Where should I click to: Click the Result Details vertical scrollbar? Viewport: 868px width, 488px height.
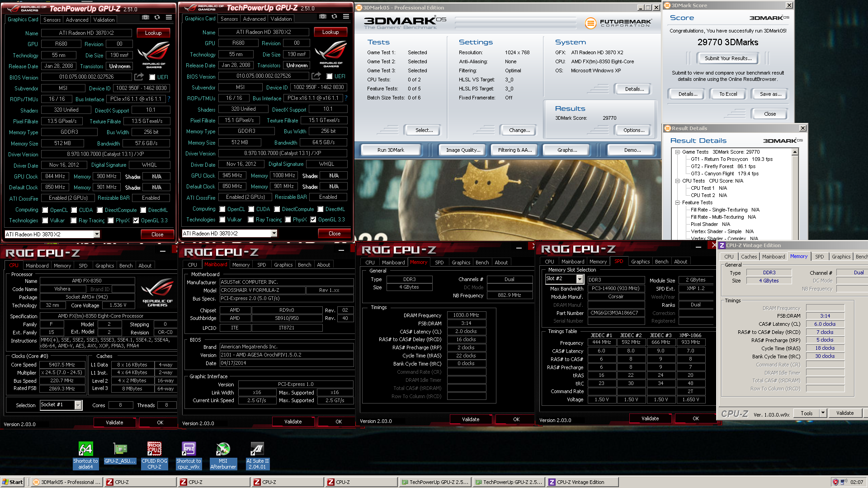pyautogui.click(x=795, y=194)
